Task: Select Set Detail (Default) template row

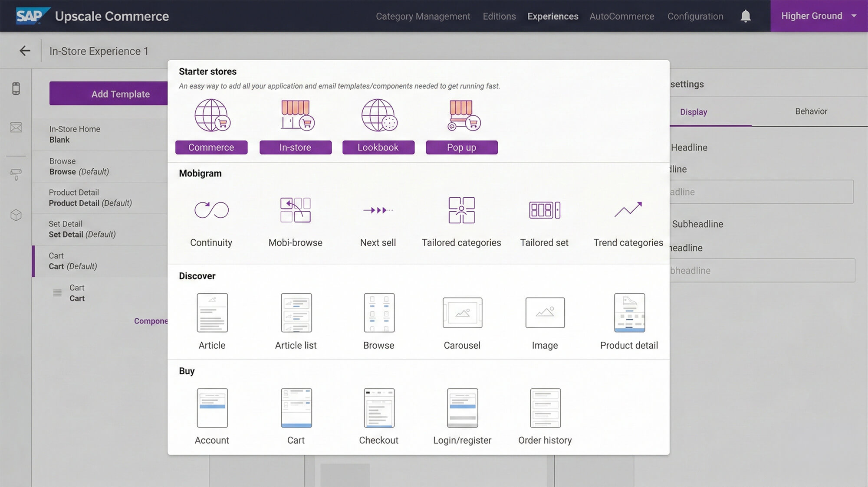Action: click(100, 229)
